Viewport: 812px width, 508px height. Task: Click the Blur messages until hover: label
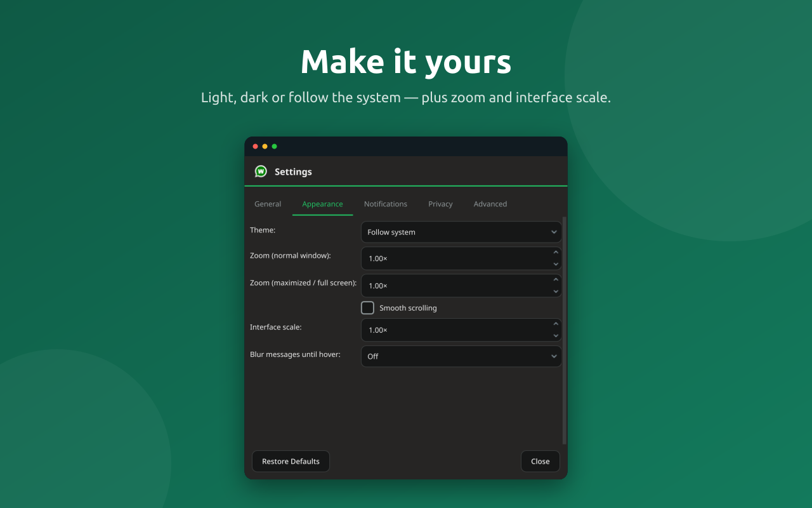click(x=295, y=354)
